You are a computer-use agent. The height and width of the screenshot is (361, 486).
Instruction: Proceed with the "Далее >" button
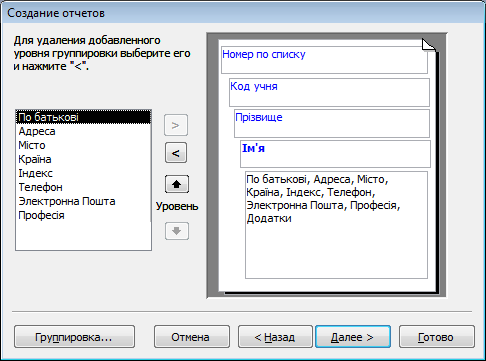pyautogui.click(x=353, y=337)
